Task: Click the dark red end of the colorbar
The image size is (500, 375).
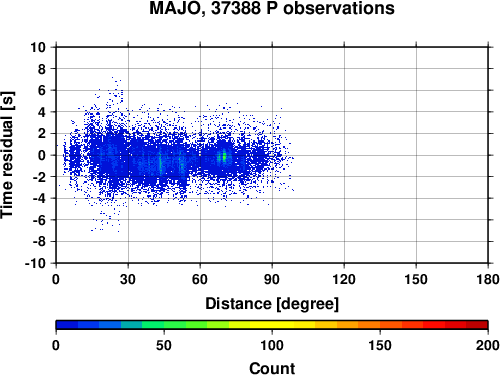Action: coord(477,325)
